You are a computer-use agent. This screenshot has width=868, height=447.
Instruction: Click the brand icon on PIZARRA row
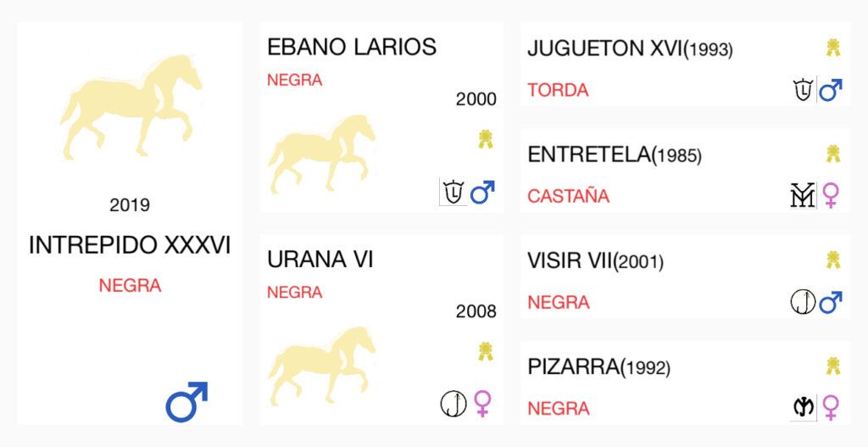click(x=804, y=408)
